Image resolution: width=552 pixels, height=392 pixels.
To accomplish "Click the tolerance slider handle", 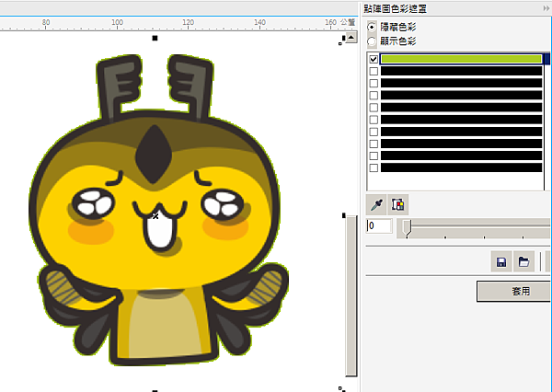I will tap(407, 226).
